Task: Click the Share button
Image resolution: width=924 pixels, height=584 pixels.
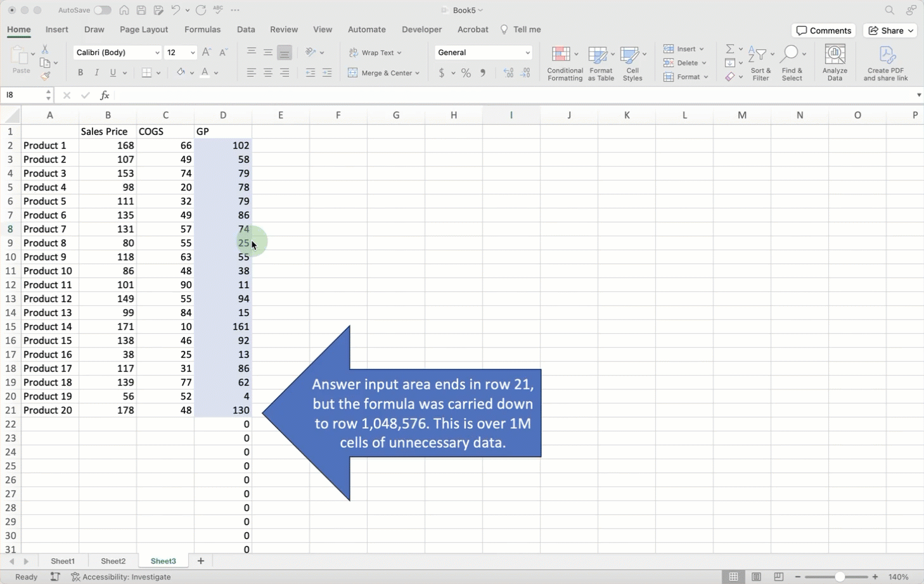Action: click(890, 30)
